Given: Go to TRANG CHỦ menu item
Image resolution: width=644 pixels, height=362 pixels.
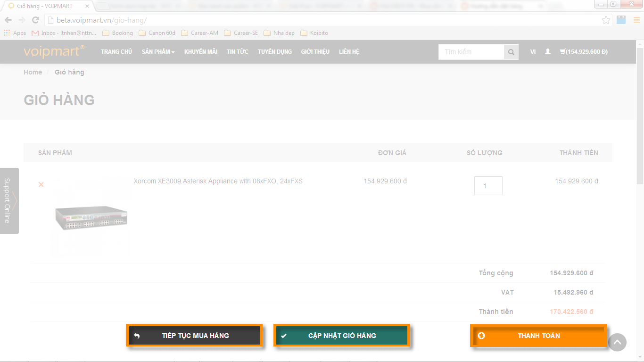Looking at the screenshot, I should point(116,52).
